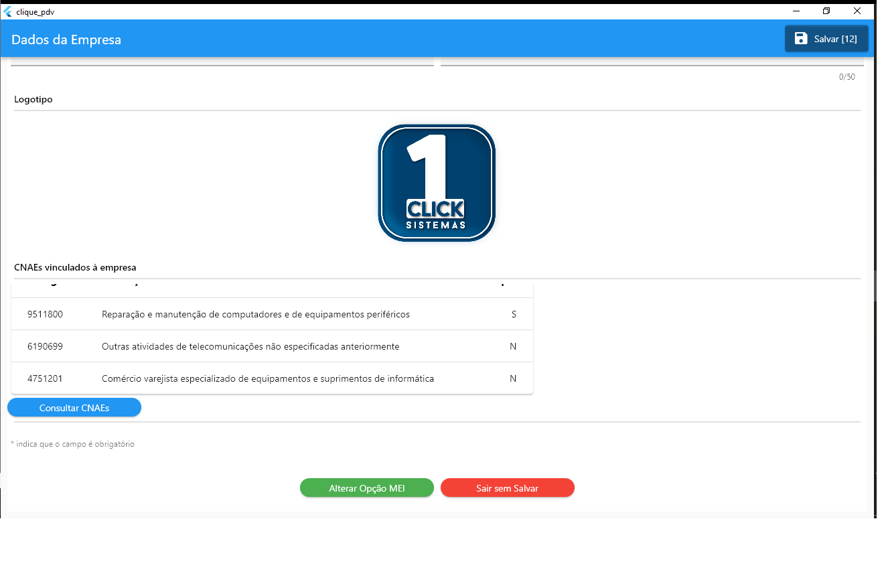Click the obligatory field note text
884x588 pixels.
coord(73,444)
